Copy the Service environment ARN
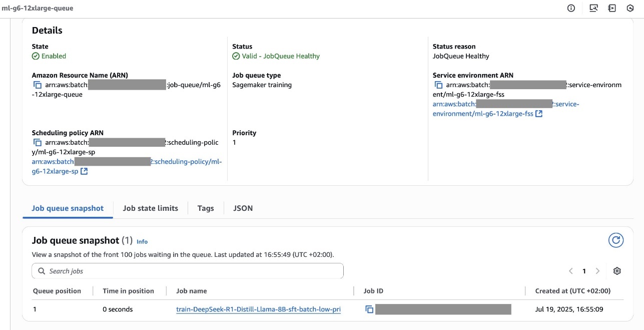 [x=438, y=85]
